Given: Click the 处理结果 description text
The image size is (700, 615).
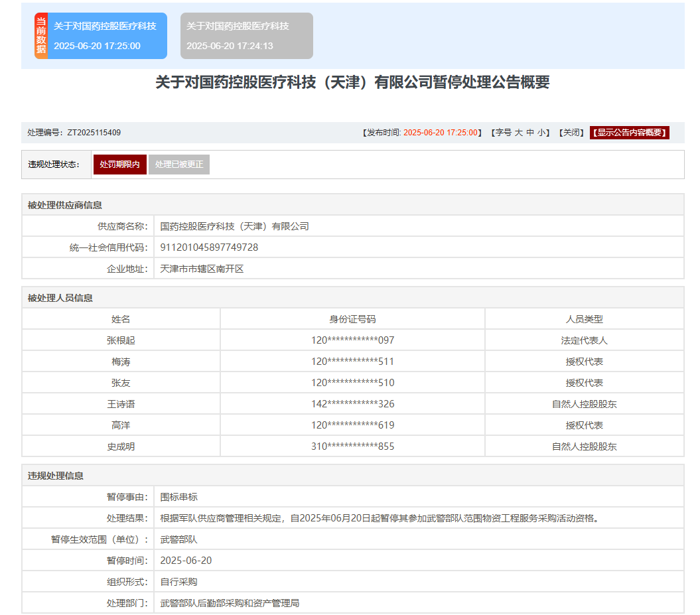Looking at the screenshot, I should [x=380, y=518].
